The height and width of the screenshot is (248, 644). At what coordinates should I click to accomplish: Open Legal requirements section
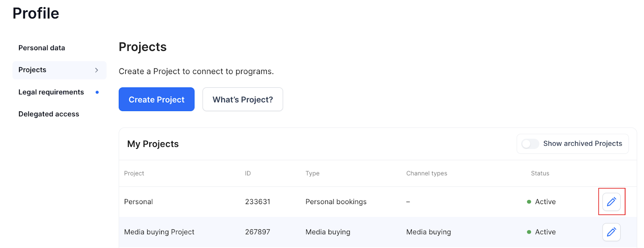pos(51,92)
